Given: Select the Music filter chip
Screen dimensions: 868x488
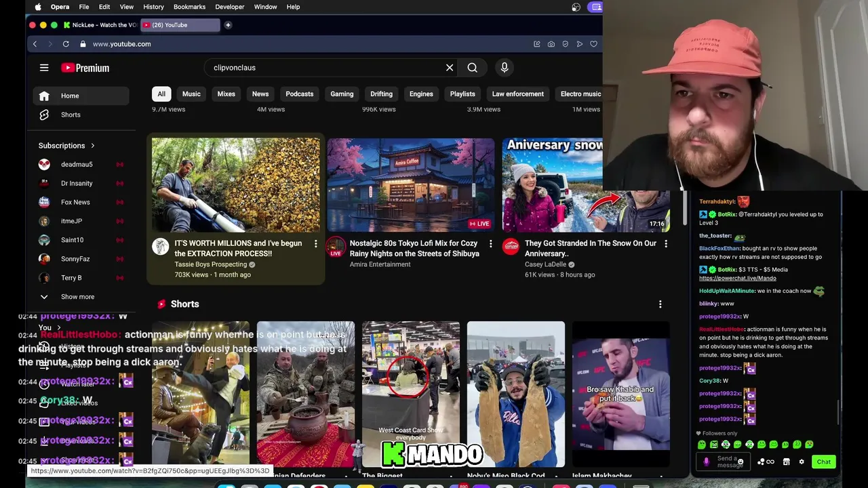Looking at the screenshot, I should (x=191, y=94).
